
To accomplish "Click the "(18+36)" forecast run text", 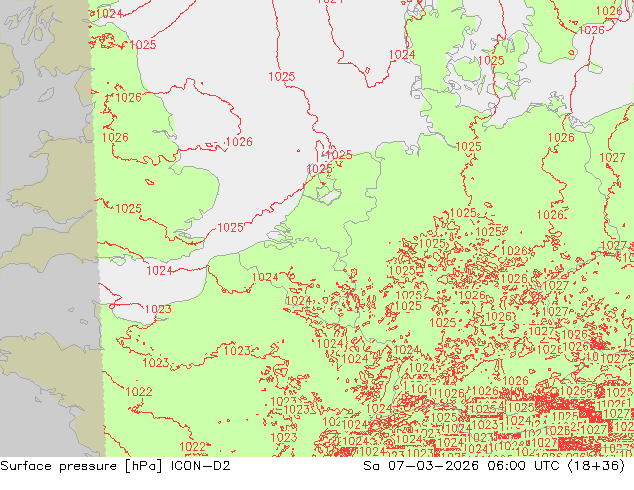I will 596,466.
